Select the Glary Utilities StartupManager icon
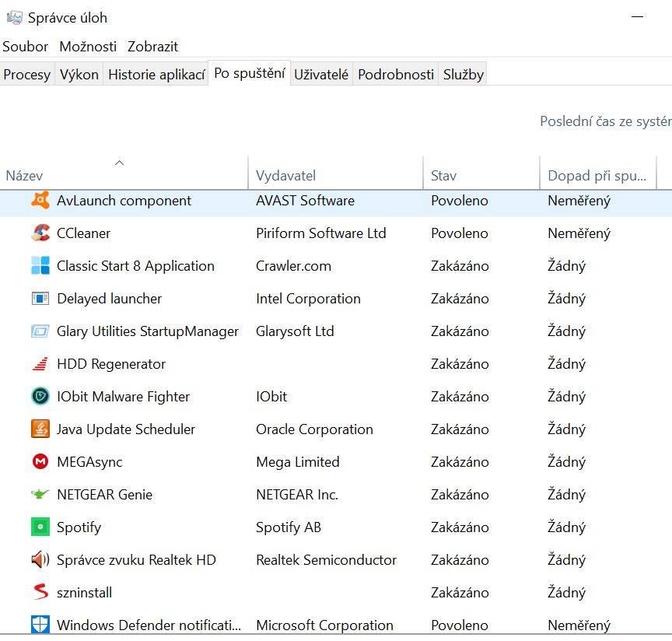The height and width of the screenshot is (641, 672). pyautogui.click(x=40, y=331)
